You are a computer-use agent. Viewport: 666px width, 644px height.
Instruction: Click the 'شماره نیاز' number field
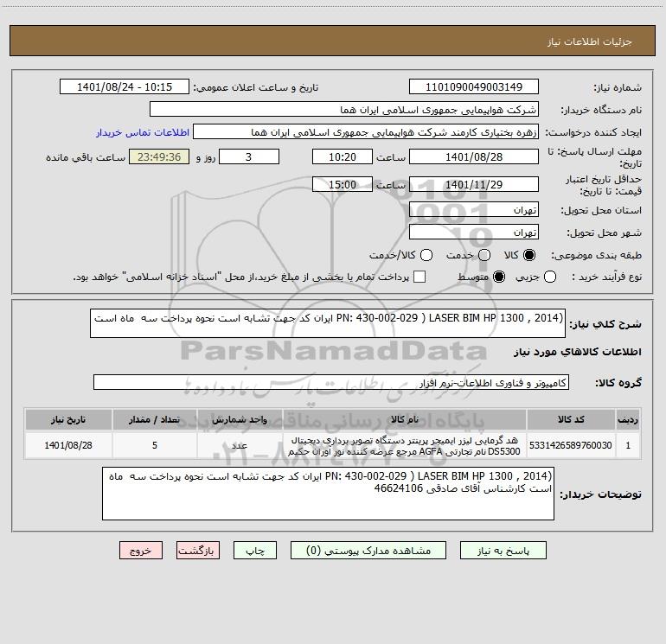[x=473, y=87]
